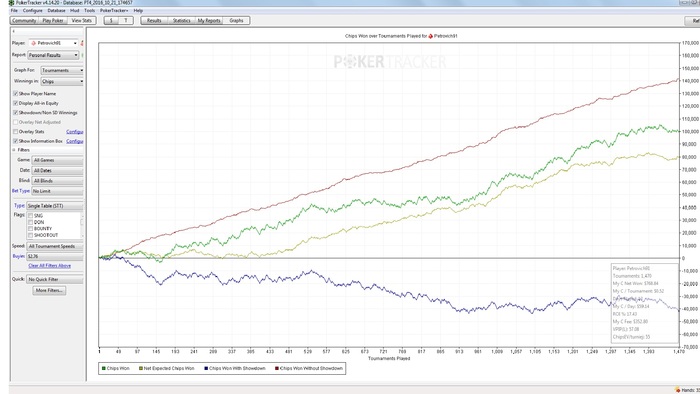Open the Configure menu
Viewport: 700px width, 394px height.
pos(33,10)
